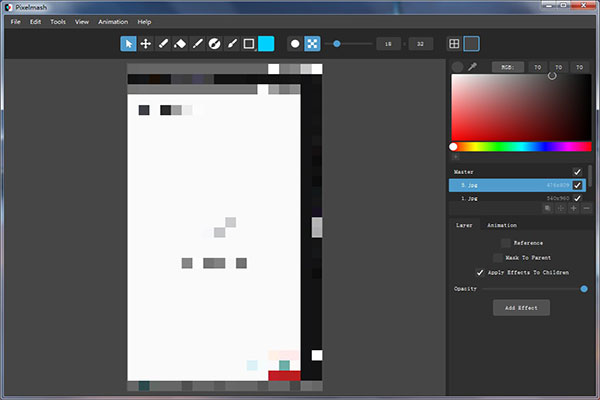Switch to the Layer tab
Viewport: 600px width, 400px height.
point(464,225)
